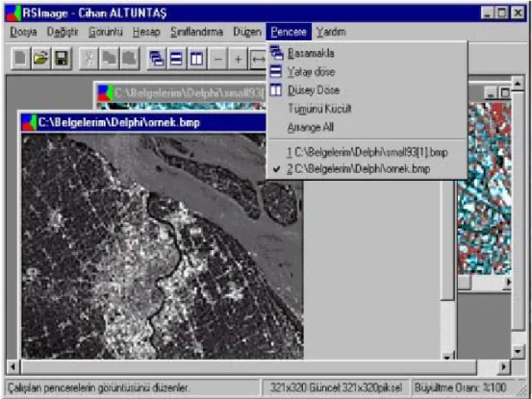Image resolution: width=532 pixels, height=399 pixels.
Task: Click small93 window's horizontal scrollbar right arrow
Action: (x=507, y=282)
